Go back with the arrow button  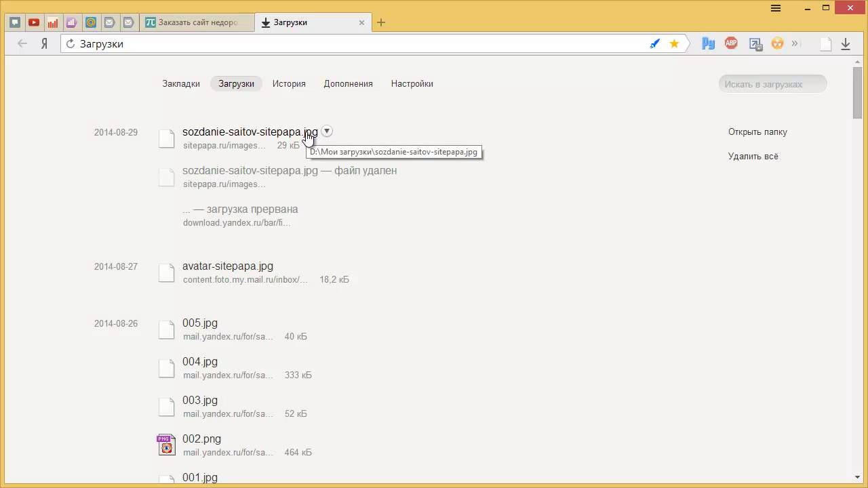(22, 43)
